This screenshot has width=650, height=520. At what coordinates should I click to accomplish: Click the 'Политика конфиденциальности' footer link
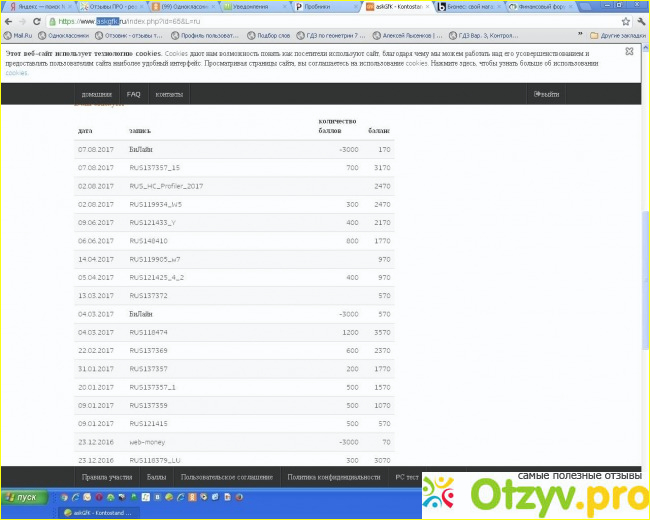(334, 477)
